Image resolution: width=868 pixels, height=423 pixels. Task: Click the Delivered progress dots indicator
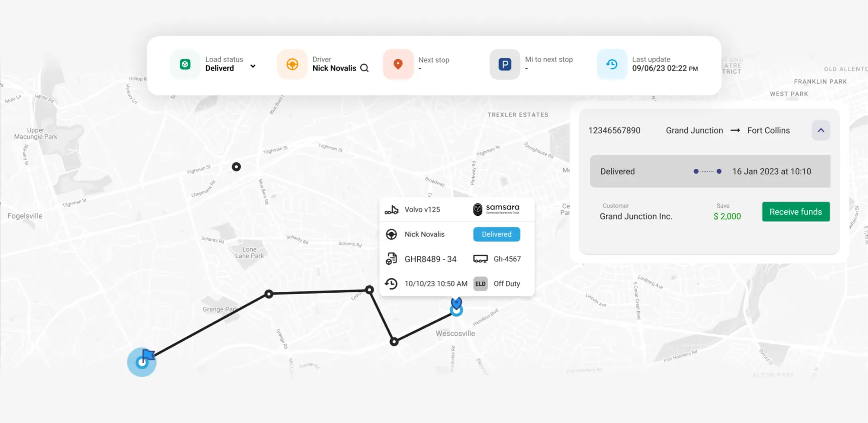(x=707, y=171)
